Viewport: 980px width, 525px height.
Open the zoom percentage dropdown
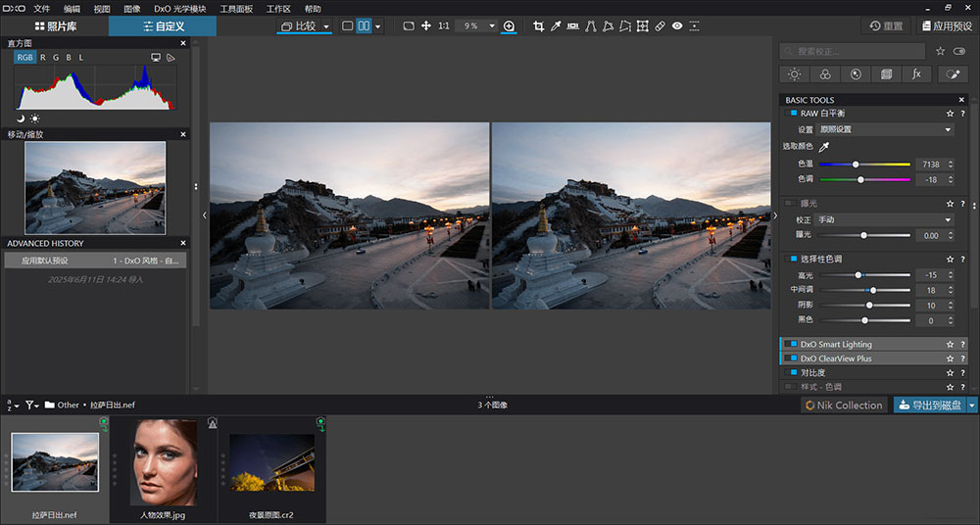tap(492, 26)
